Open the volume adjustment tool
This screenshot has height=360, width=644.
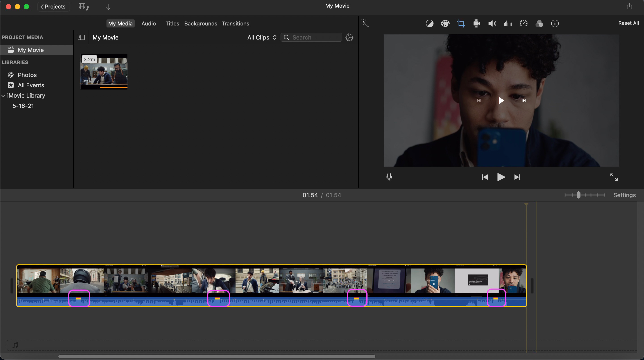(492, 23)
